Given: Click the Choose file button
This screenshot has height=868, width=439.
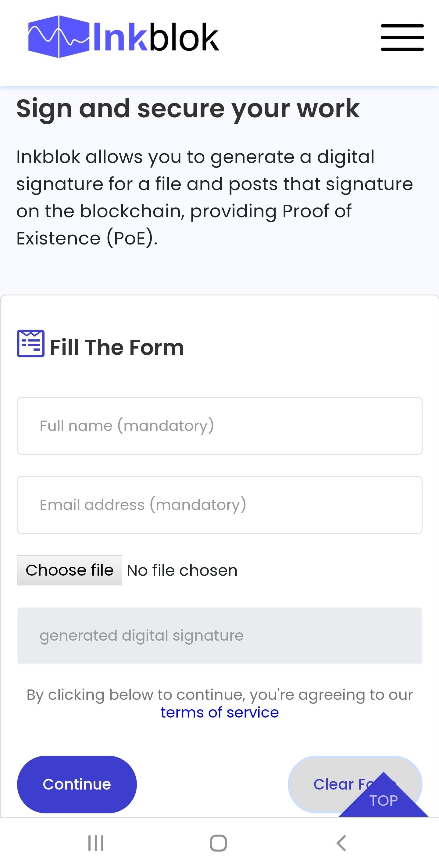Looking at the screenshot, I should (70, 570).
